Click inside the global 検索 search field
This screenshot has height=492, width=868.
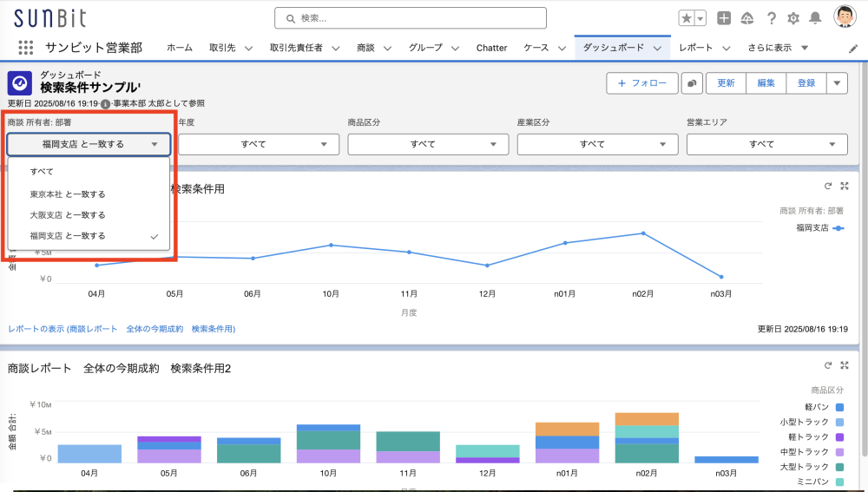(410, 18)
